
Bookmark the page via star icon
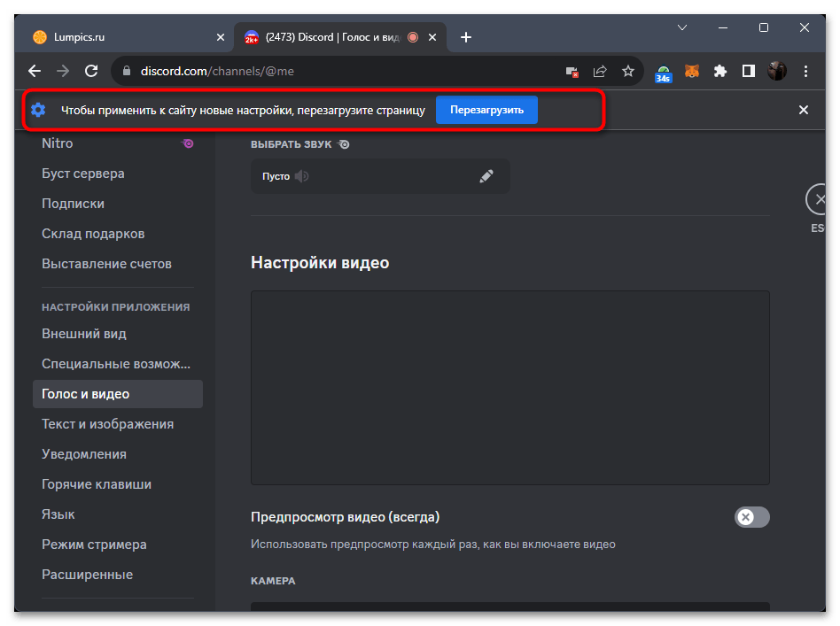click(x=629, y=71)
